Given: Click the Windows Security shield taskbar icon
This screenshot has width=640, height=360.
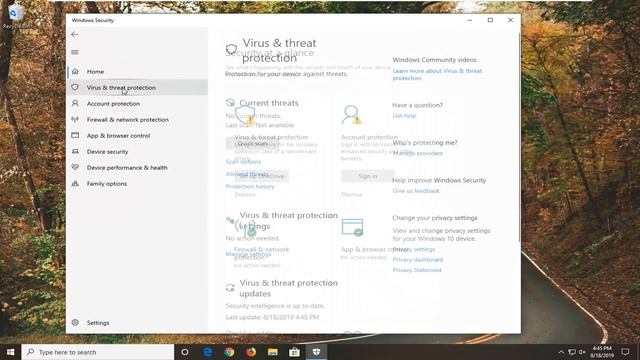Looking at the screenshot, I should 316,352.
